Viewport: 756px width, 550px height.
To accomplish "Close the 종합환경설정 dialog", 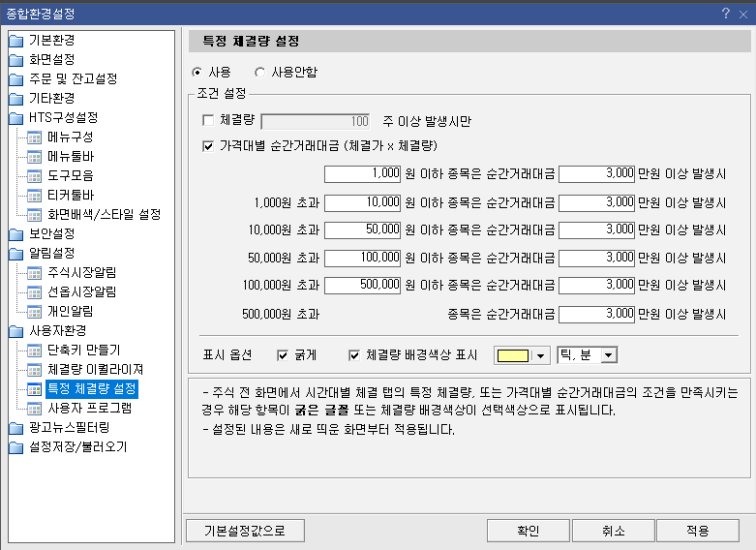I will point(743,15).
